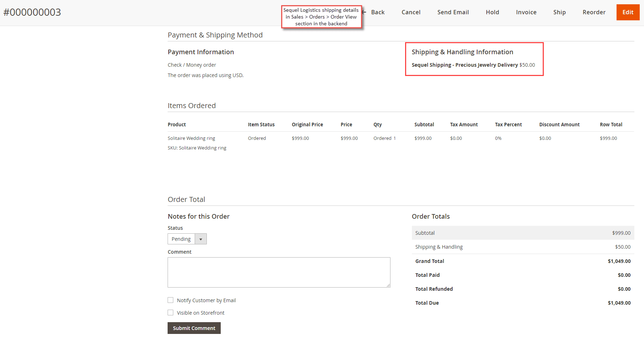The image size is (644, 340).
Task: Start shipping with the Ship action
Action: (559, 12)
